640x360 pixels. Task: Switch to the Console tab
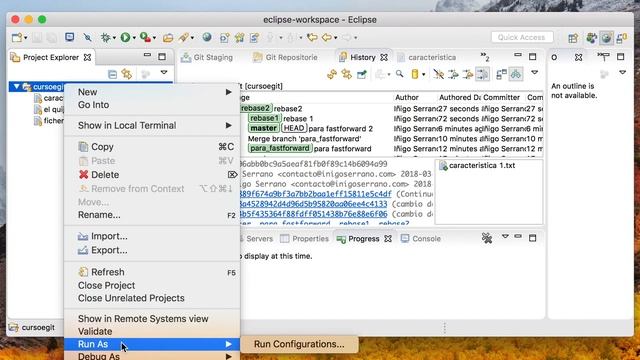421,239
